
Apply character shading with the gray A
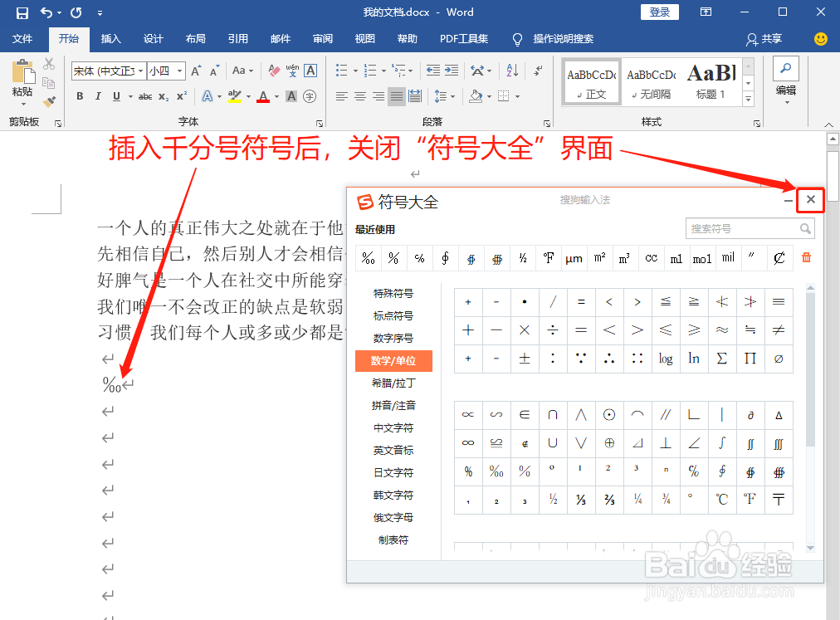(x=291, y=96)
